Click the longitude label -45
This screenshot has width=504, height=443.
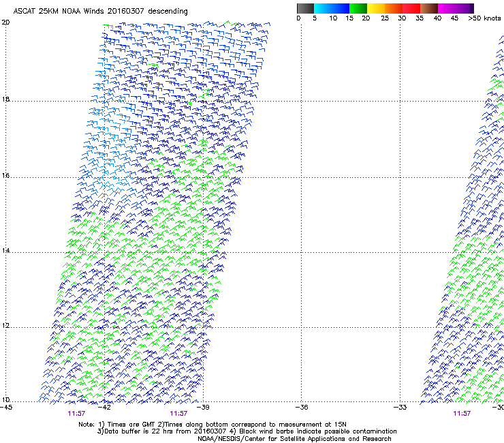[6, 408]
